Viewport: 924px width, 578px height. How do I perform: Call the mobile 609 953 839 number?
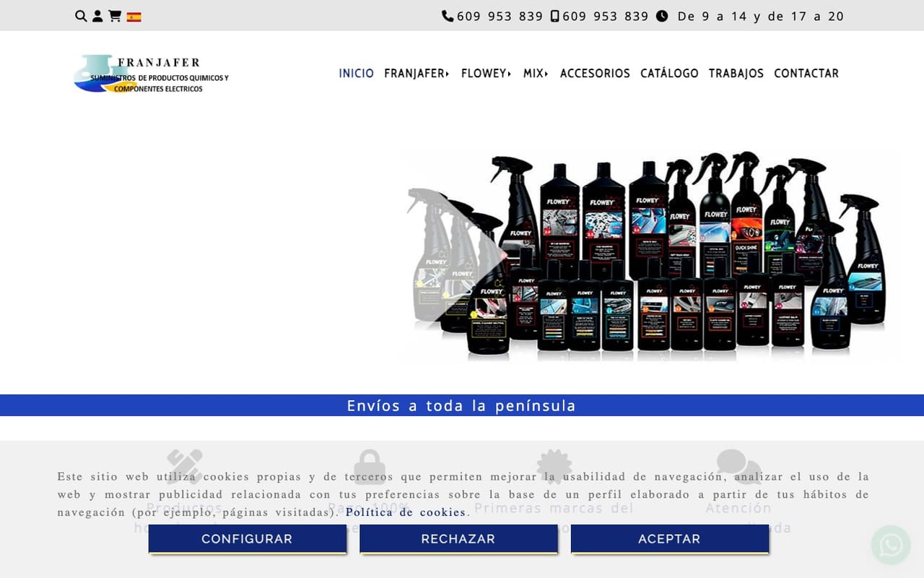[x=606, y=16]
